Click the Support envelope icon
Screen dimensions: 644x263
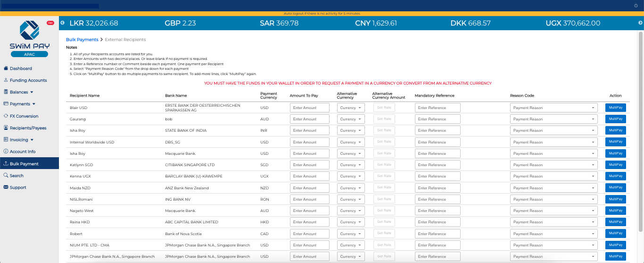(x=6, y=187)
